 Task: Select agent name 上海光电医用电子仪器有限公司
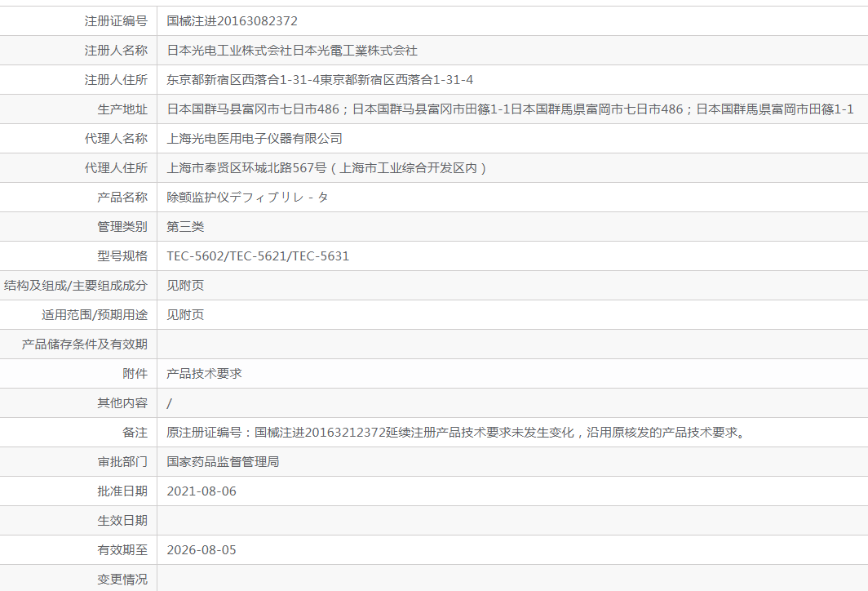pos(255,139)
